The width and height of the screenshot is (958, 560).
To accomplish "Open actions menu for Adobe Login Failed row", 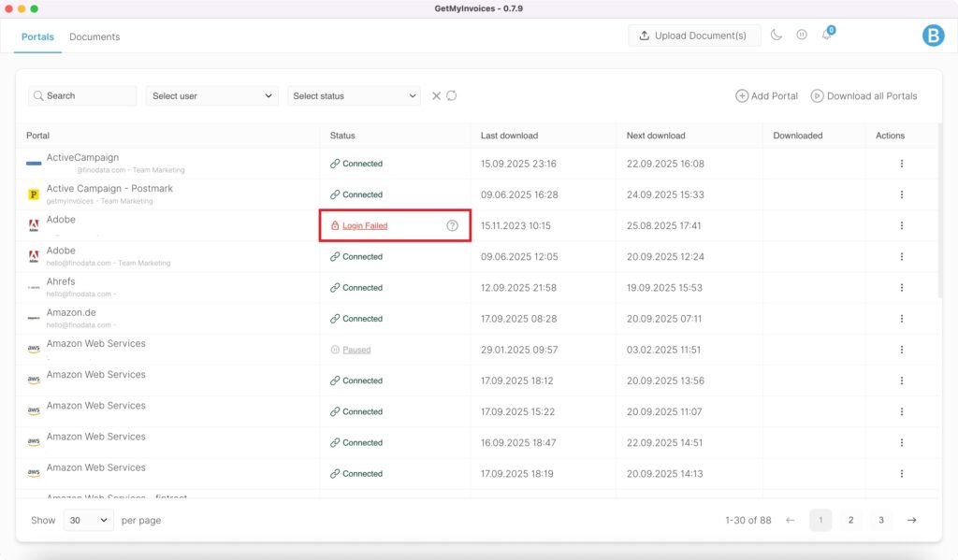I will [901, 226].
